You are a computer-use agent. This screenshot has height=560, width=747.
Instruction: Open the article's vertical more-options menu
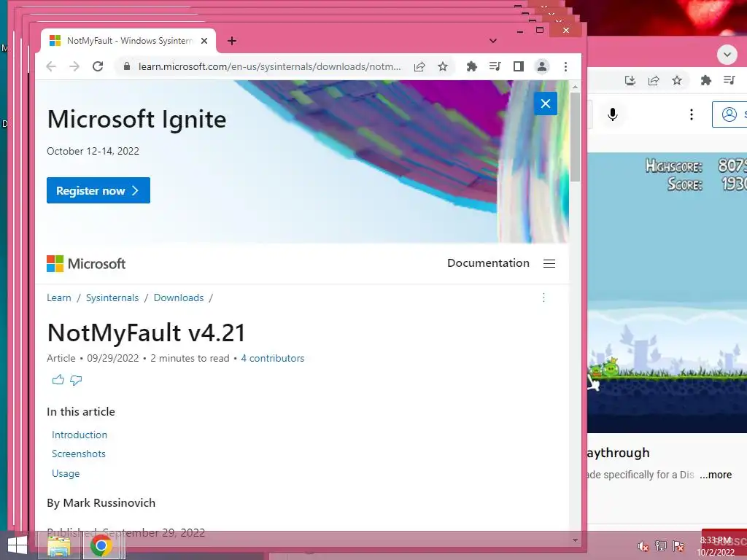tap(543, 297)
